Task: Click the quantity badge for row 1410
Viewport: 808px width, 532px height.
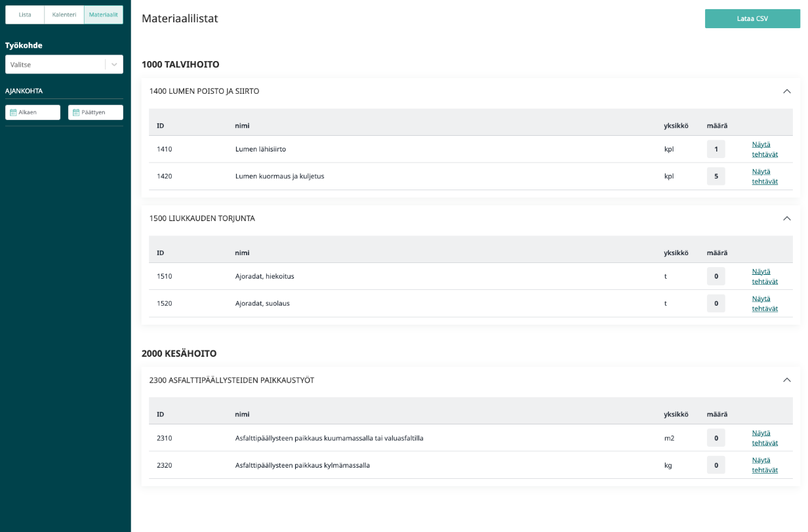Action: coord(716,150)
